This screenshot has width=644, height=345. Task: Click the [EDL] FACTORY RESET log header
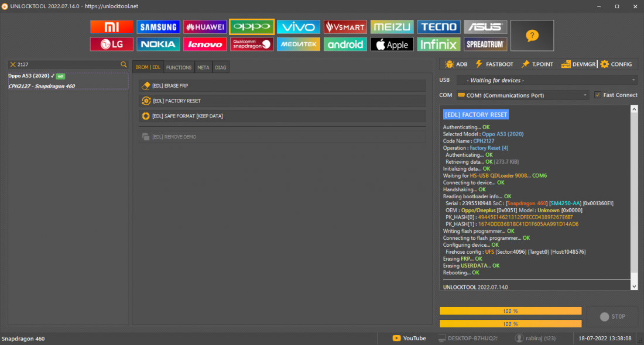coord(475,115)
